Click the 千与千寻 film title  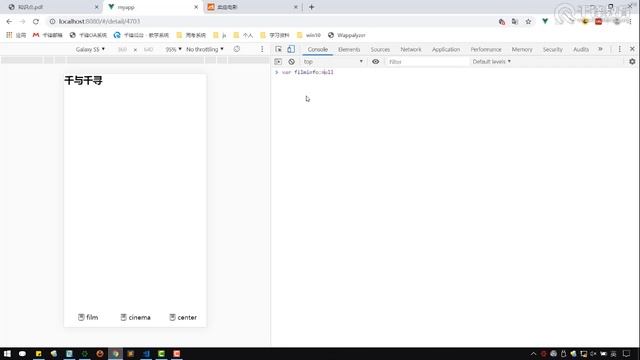pos(83,80)
